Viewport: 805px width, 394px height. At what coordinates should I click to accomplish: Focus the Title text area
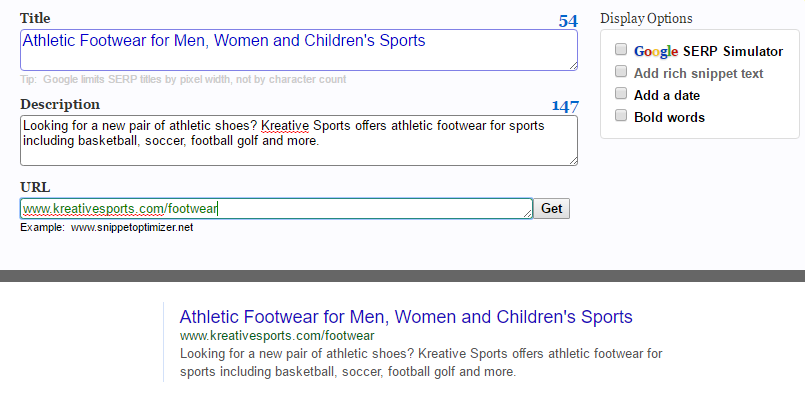click(299, 50)
